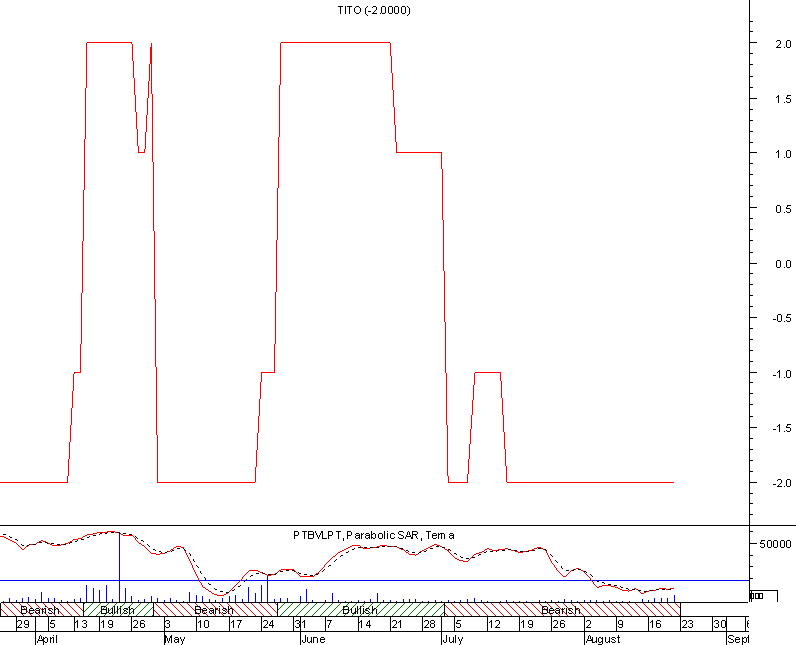
Task: Click the date label 14 in June
Action: (365, 624)
